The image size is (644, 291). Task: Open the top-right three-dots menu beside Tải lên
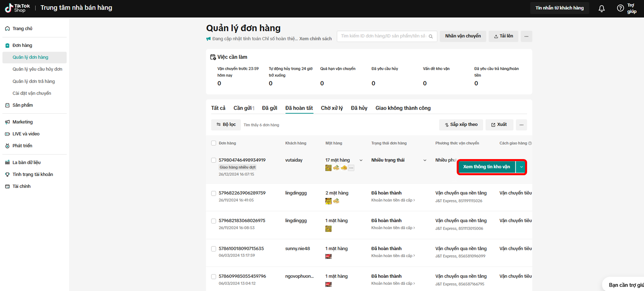526,36
